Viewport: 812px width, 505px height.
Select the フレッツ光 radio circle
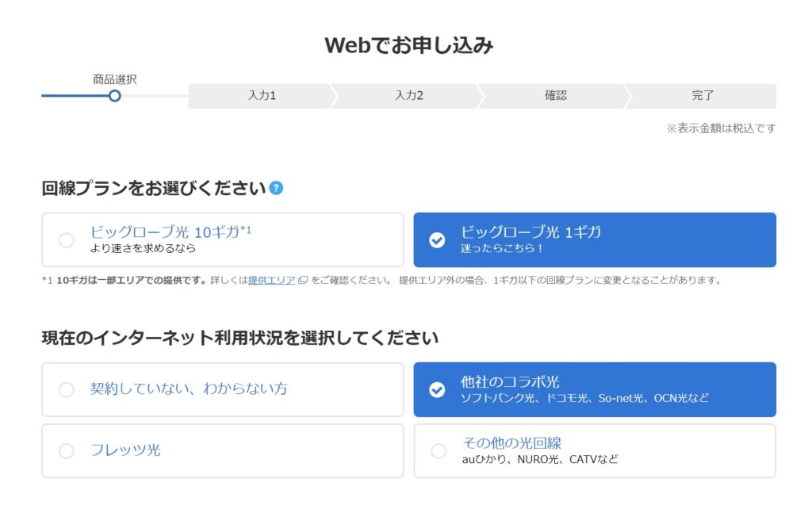[67, 450]
